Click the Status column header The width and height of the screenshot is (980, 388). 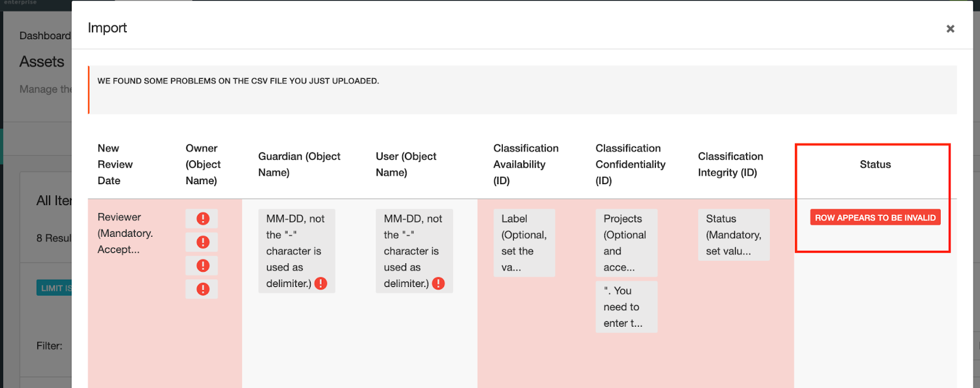pos(875,165)
